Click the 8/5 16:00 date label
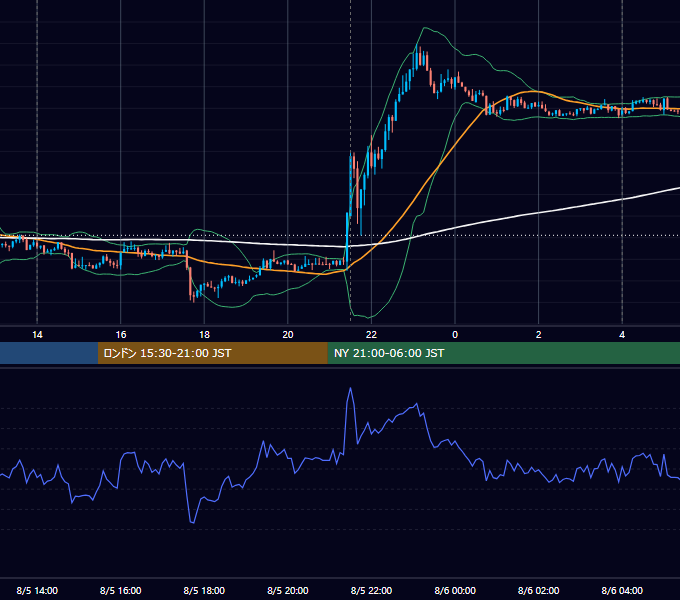The width and height of the screenshot is (680, 600). [x=121, y=590]
